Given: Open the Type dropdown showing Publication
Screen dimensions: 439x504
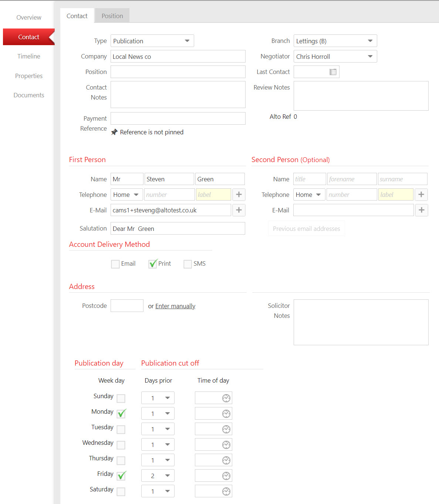Looking at the screenshot, I should [x=152, y=41].
